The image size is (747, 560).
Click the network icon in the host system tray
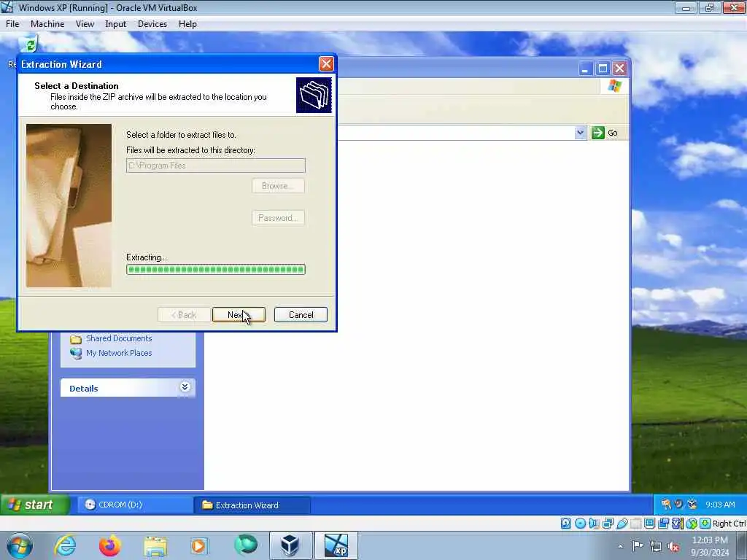(x=656, y=546)
